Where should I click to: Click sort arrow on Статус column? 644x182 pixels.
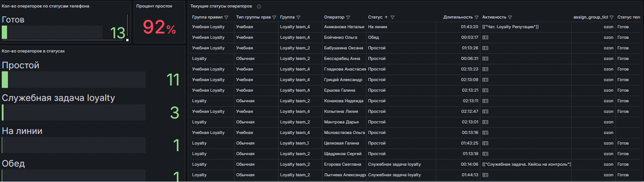click(386, 18)
